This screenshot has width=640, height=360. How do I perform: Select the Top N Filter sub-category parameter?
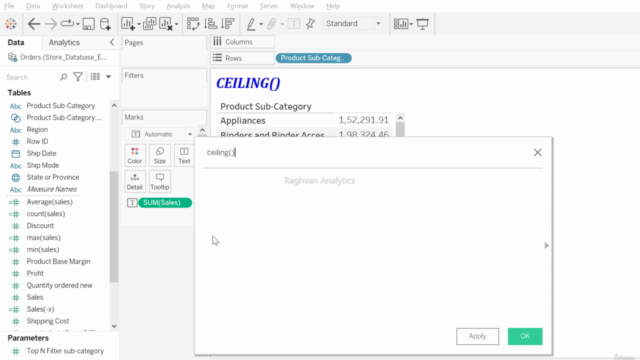65,351
